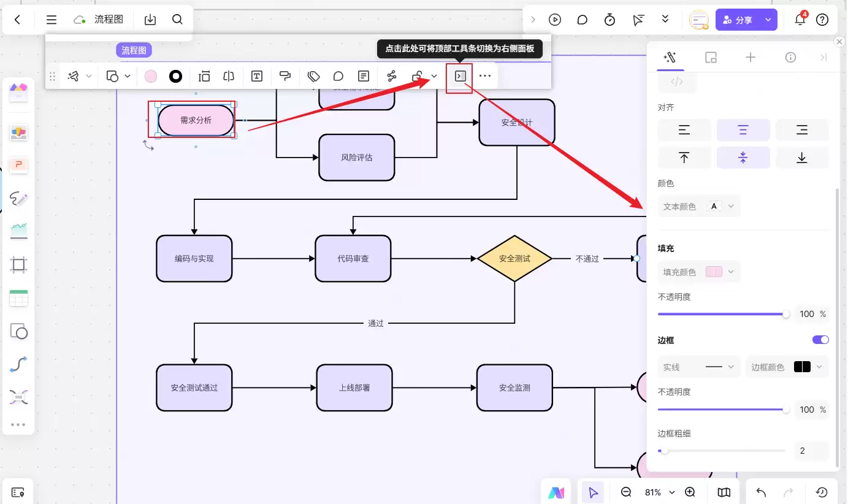
Task: Select the table tool in the left sidebar
Action: pyautogui.click(x=18, y=299)
